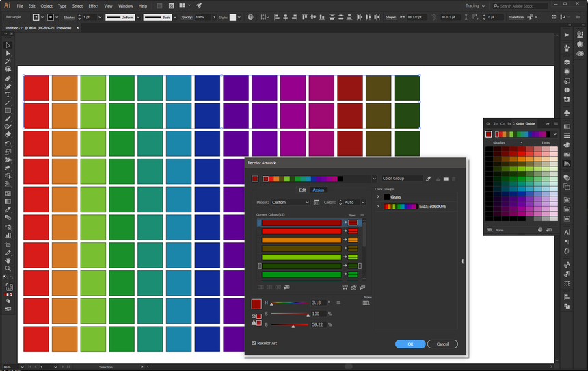Open the Layers panel icon in right dock
The width and height of the screenshot is (588, 371).
click(x=567, y=62)
